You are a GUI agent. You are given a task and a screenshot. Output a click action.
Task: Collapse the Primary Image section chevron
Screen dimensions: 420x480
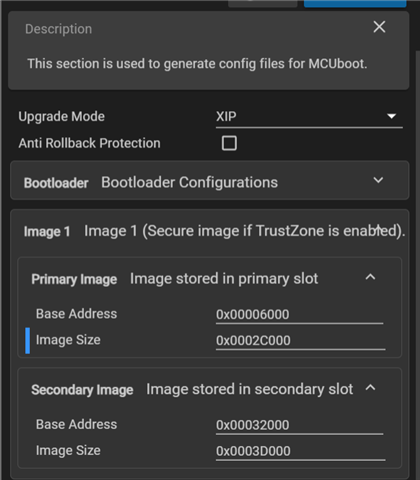tap(370, 277)
